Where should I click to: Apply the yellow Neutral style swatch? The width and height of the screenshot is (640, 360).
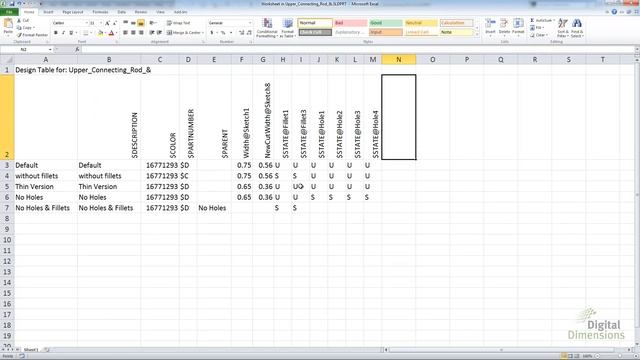click(x=421, y=23)
